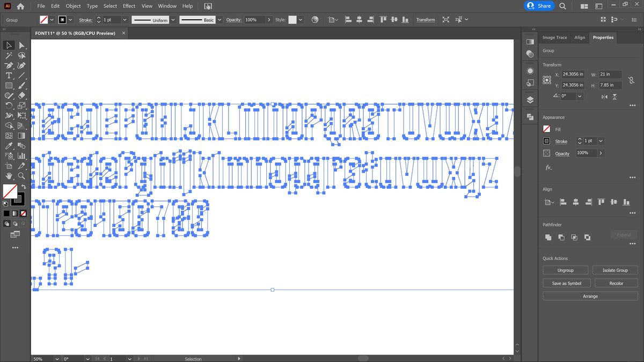Open the Layers panel icon in the dock
The width and height of the screenshot is (644, 362).
click(530, 100)
